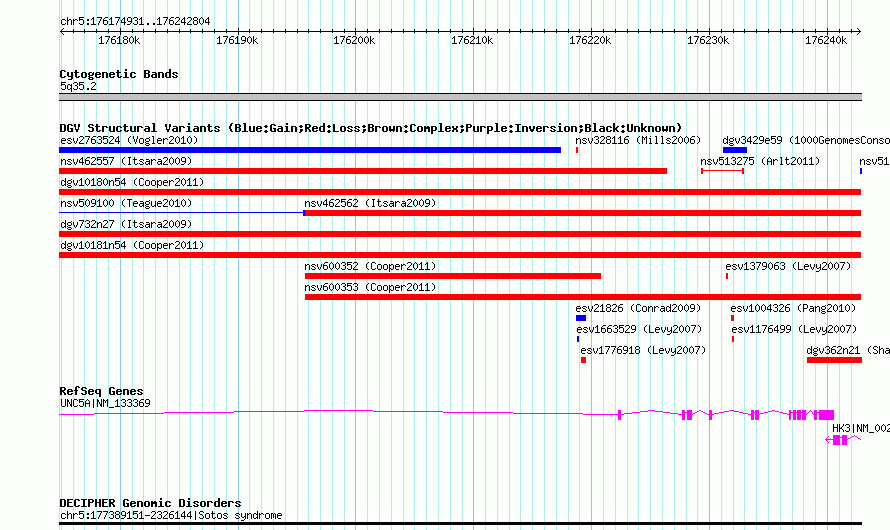This screenshot has width=890, height=530.
Task: Click the 176210k ruler tick label
Action: tap(472, 40)
